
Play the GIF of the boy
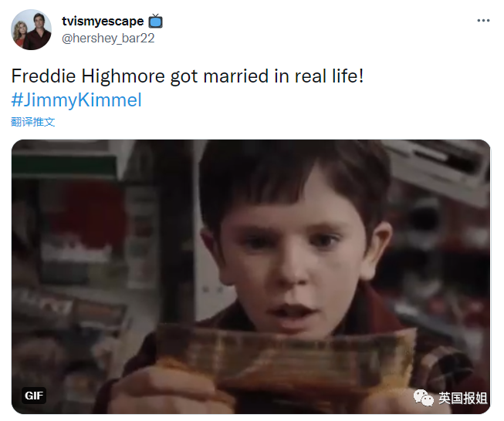coord(251,277)
